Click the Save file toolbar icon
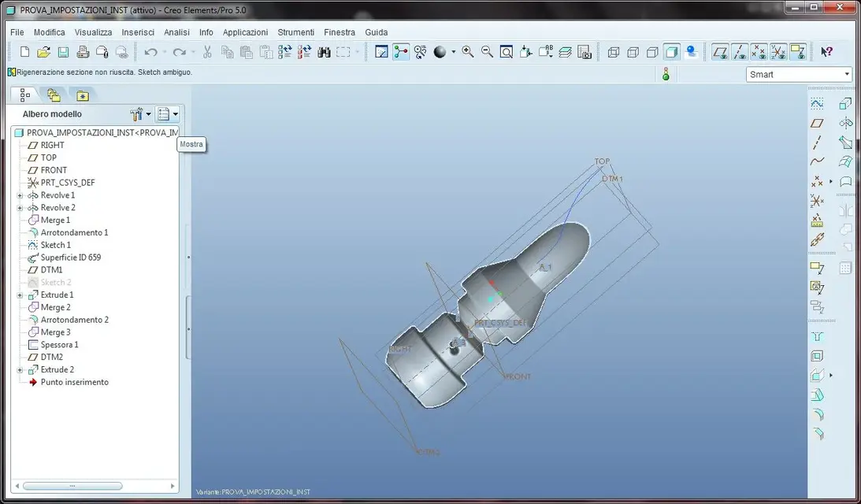The image size is (861, 504). click(x=63, y=52)
